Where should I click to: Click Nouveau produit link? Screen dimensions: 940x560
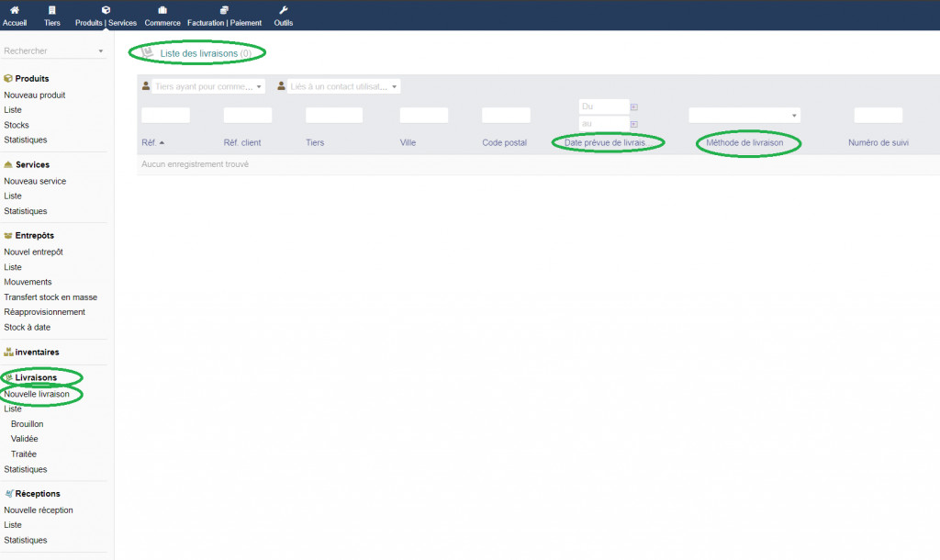click(35, 95)
